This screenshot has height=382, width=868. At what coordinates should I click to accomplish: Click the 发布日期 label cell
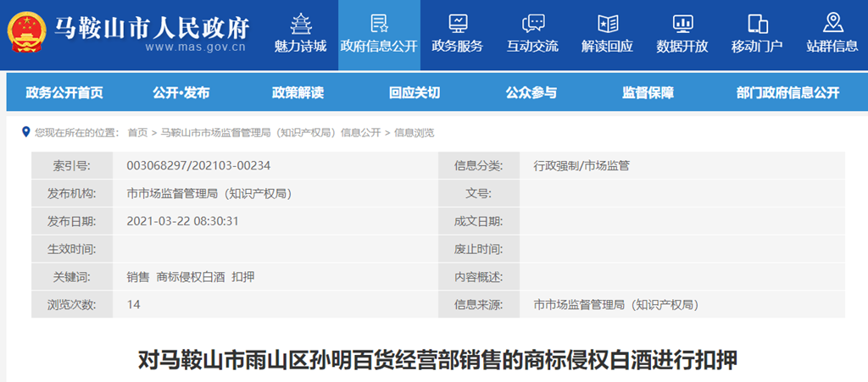point(72,221)
